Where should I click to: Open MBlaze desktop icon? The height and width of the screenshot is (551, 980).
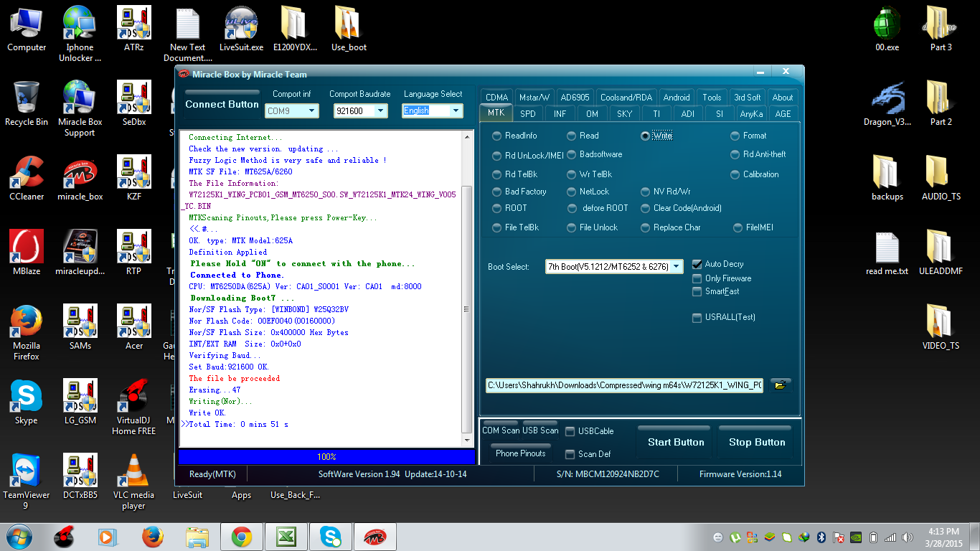coord(27,253)
